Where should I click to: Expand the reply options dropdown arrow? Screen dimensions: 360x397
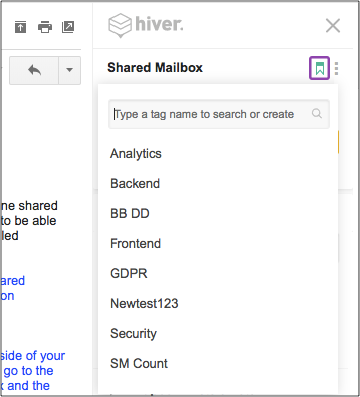point(69,70)
